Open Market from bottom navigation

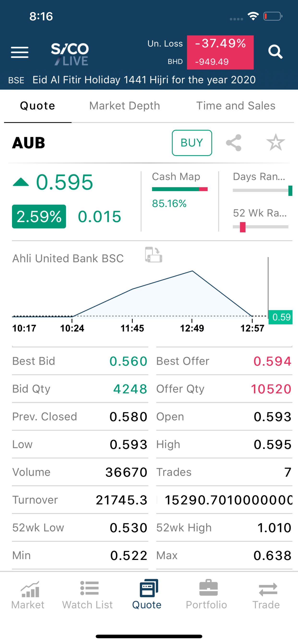pyautogui.click(x=28, y=595)
